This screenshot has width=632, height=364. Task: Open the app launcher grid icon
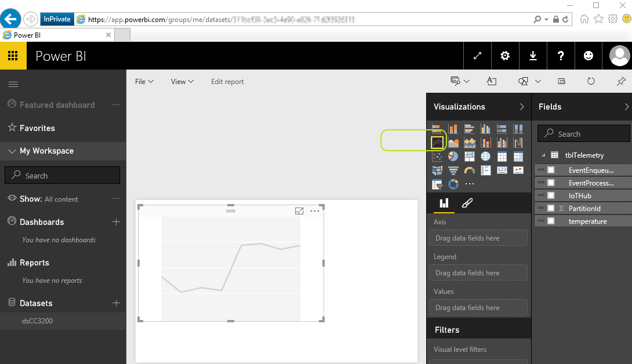tap(13, 56)
